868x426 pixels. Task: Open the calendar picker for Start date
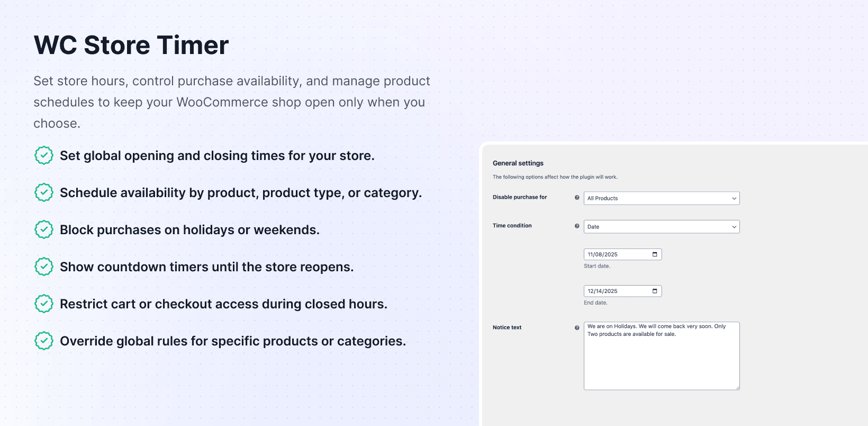tap(655, 254)
